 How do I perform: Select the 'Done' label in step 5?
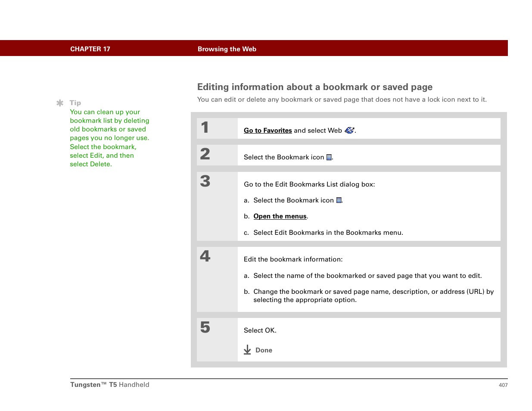point(264,350)
